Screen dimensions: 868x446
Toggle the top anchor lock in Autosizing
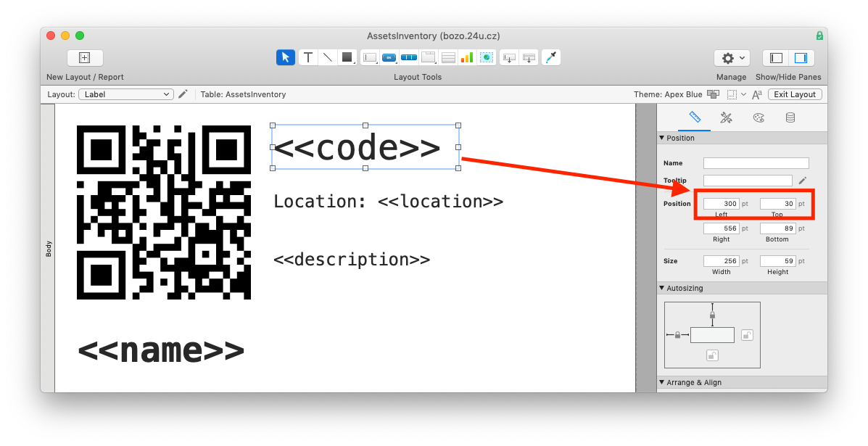pyautogui.click(x=712, y=315)
